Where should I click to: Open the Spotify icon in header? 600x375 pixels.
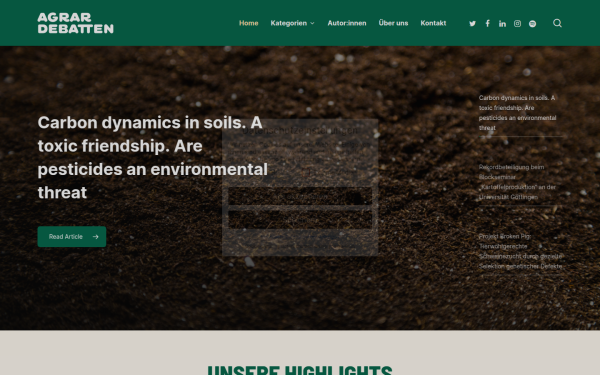(532, 23)
